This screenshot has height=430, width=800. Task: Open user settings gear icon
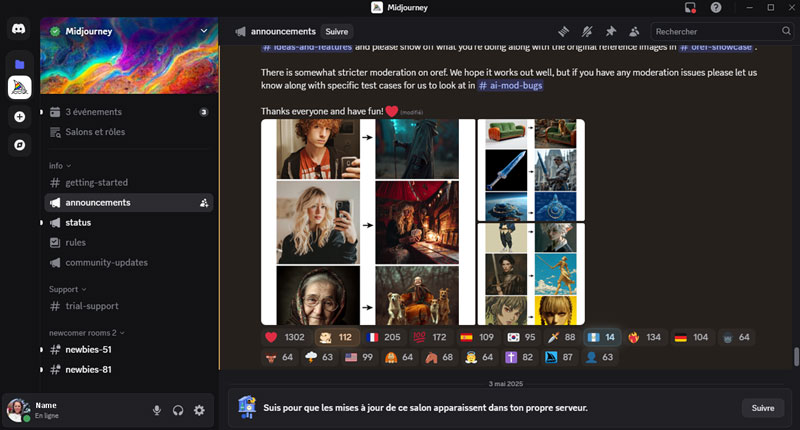point(199,410)
